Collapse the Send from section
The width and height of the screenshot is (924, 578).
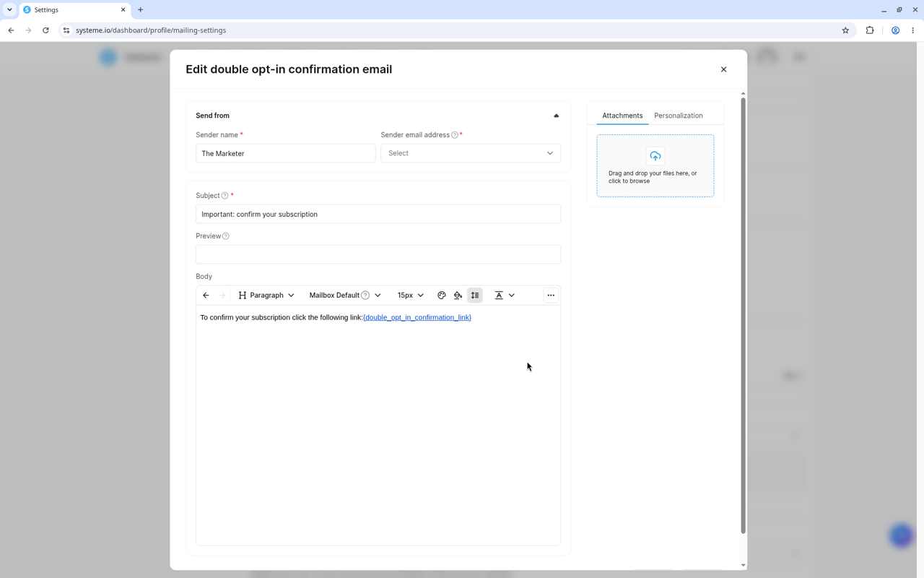[x=556, y=116]
